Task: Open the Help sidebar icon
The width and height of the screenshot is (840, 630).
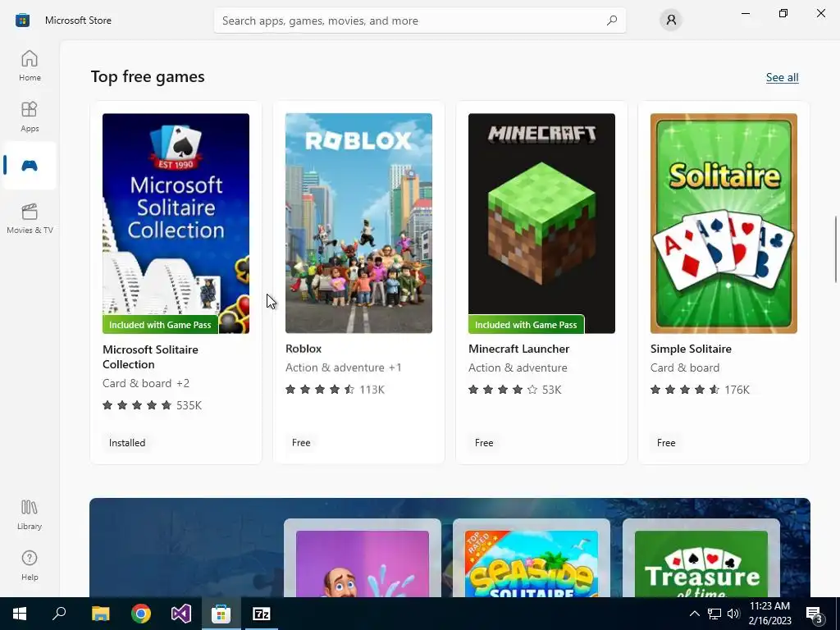Action: 30,565
